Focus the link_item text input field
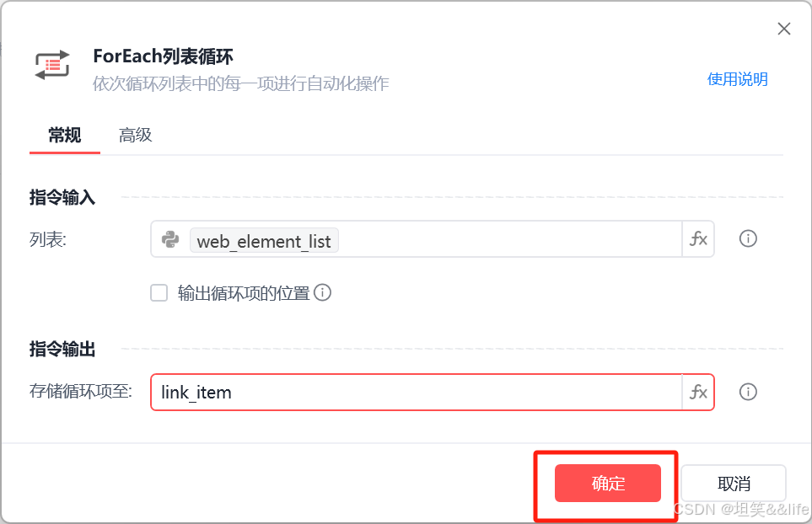Image resolution: width=812 pixels, height=524 pixels. click(x=416, y=392)
